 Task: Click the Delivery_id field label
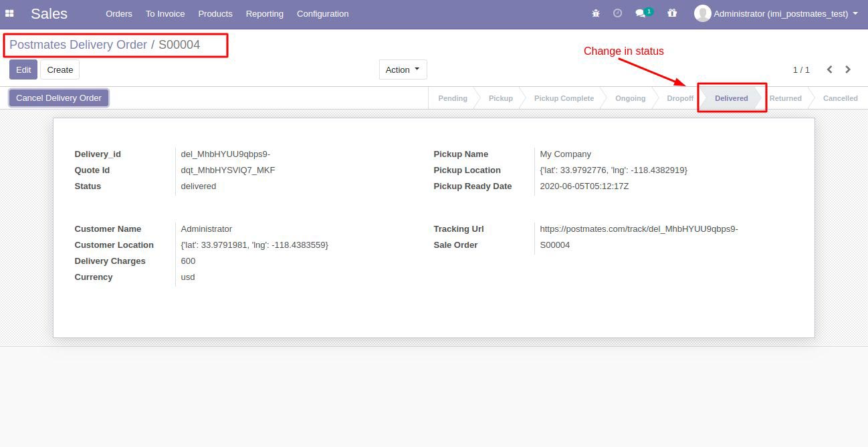pos(98,154)
